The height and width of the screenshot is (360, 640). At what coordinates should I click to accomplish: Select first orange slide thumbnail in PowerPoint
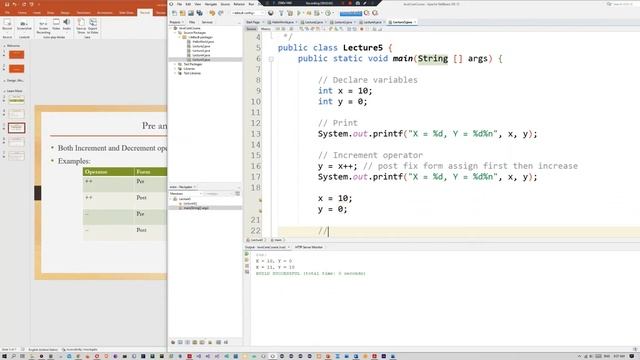coord(17,54)
